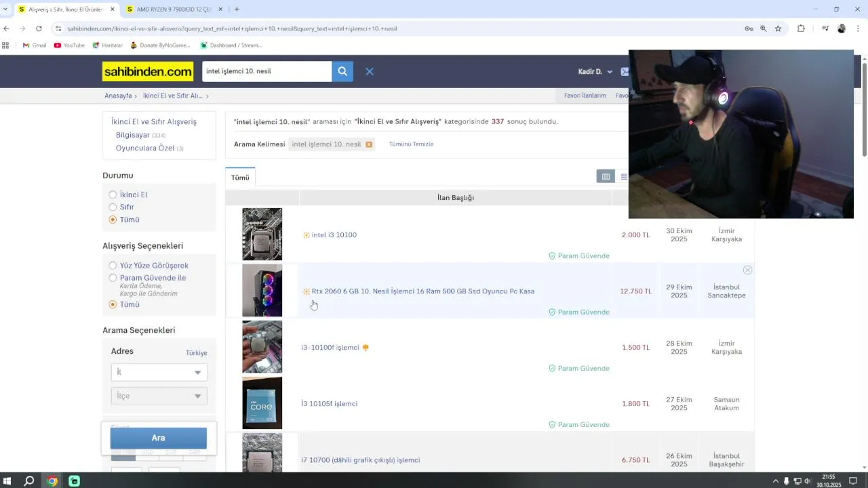Open Favori İlanlarım menu link
The height and width of the screenshot is (488, 868).
coord(585,96)
